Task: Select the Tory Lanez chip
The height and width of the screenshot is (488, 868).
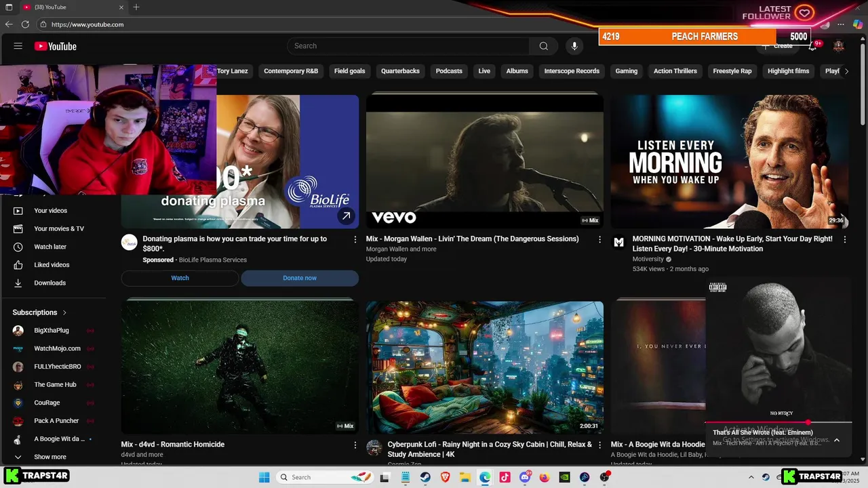Action: 233,71
